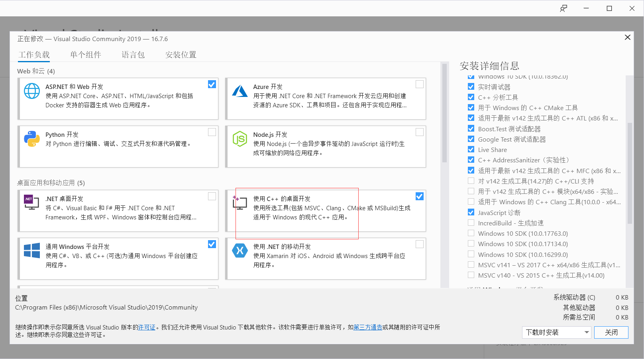Minimize the Visual Studio Installer window
This screenshot has height=359, width=644.
click(x=586, y=8)
